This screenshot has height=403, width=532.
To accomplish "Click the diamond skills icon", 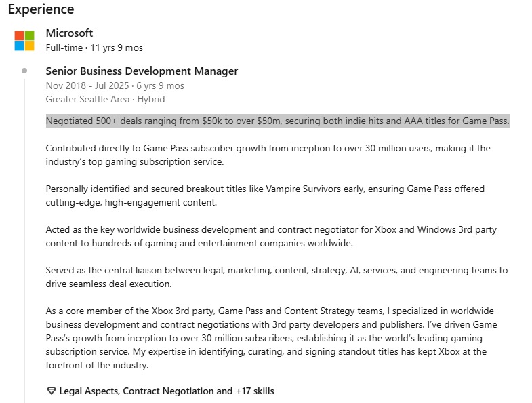I will (x=51, y=391).
